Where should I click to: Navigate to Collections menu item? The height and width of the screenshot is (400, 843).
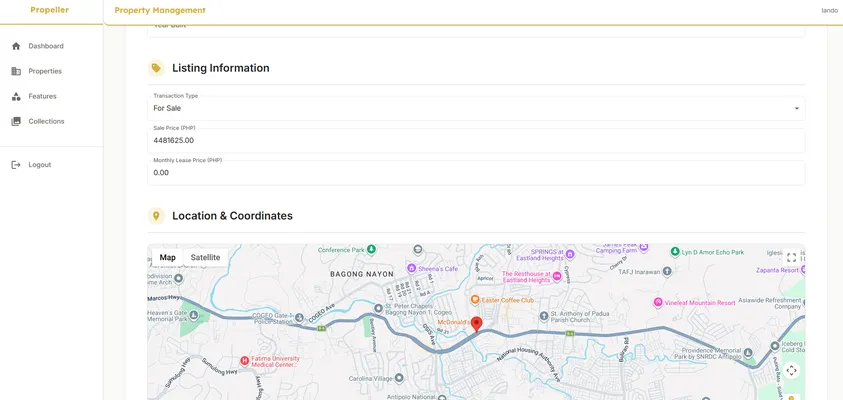pyautogui.click(x=46, y=121)
